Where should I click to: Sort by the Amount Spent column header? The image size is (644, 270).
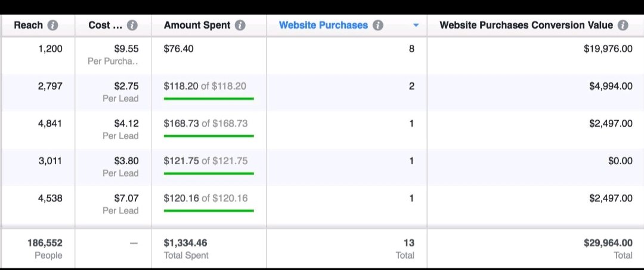click(x=197, y=25)
